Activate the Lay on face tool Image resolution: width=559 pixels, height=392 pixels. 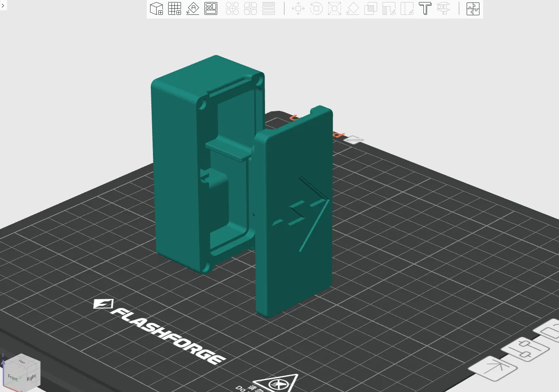tap(352, 9)
